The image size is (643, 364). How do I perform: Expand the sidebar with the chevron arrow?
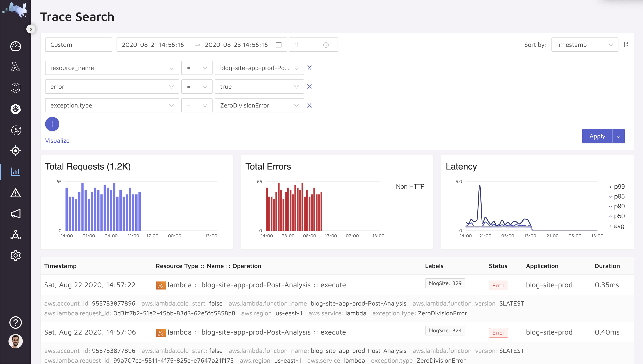pyautogui.click(x=31, y=29)
